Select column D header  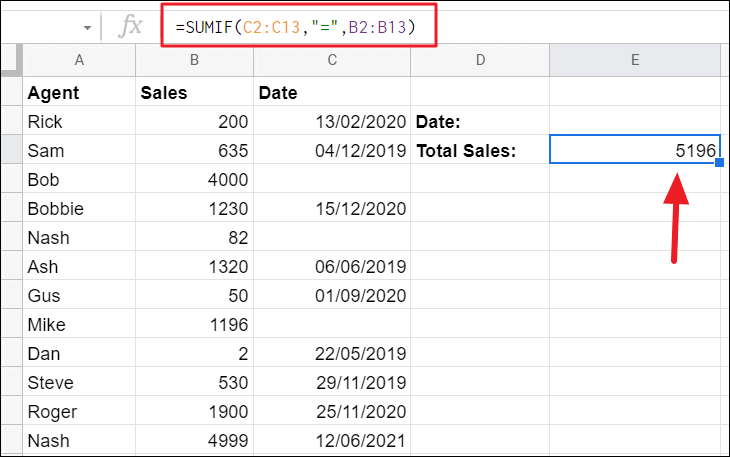(x=480, y=61)
